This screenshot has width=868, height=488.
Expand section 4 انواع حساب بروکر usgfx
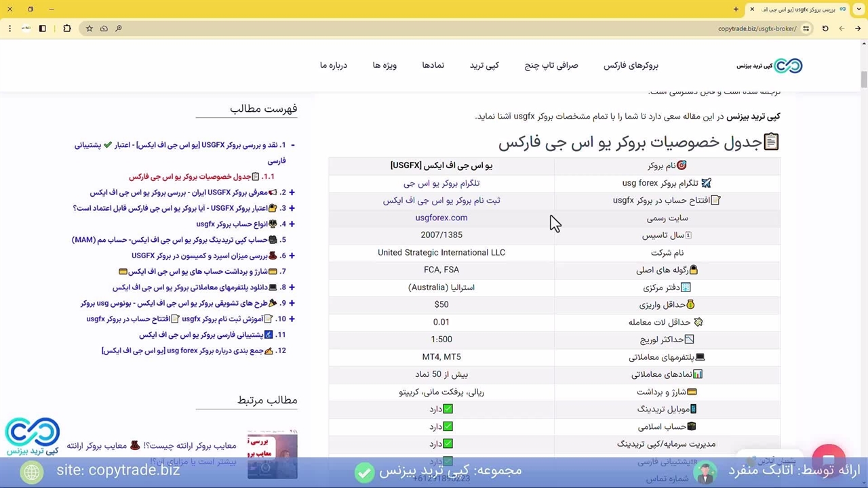[292, 224]
